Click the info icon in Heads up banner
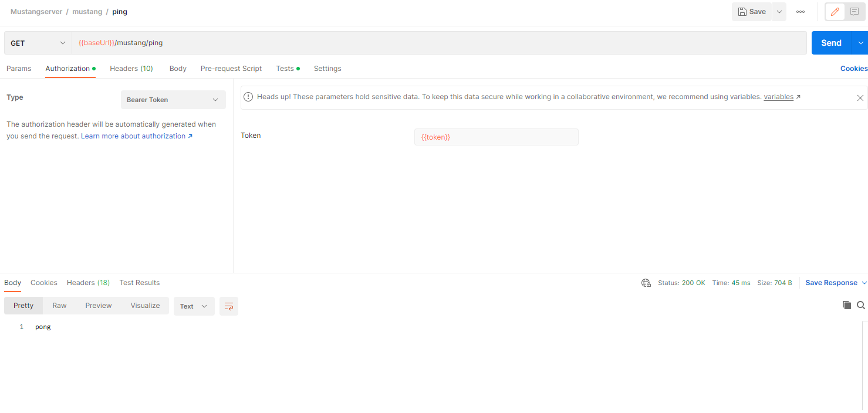 click(248, 97)
